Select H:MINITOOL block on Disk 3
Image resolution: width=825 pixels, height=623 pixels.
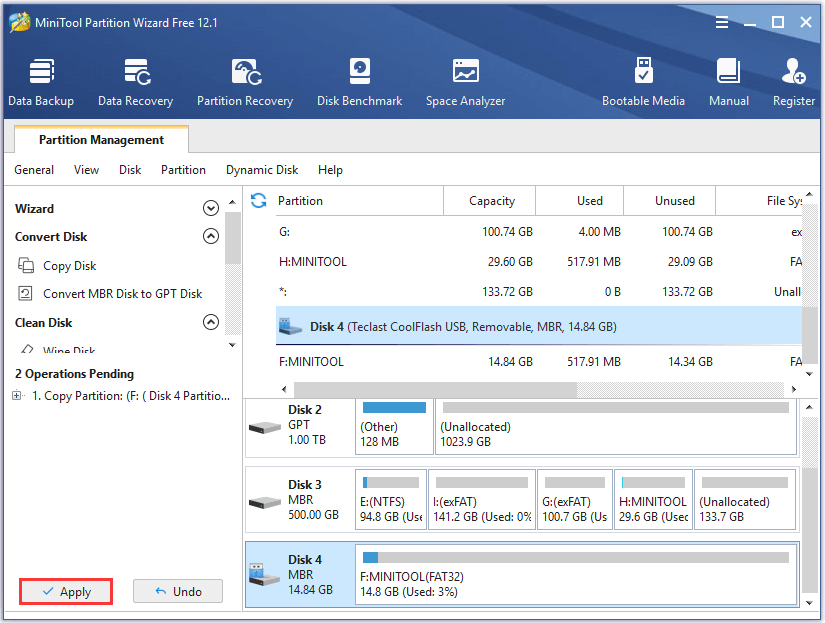[653, 499]
